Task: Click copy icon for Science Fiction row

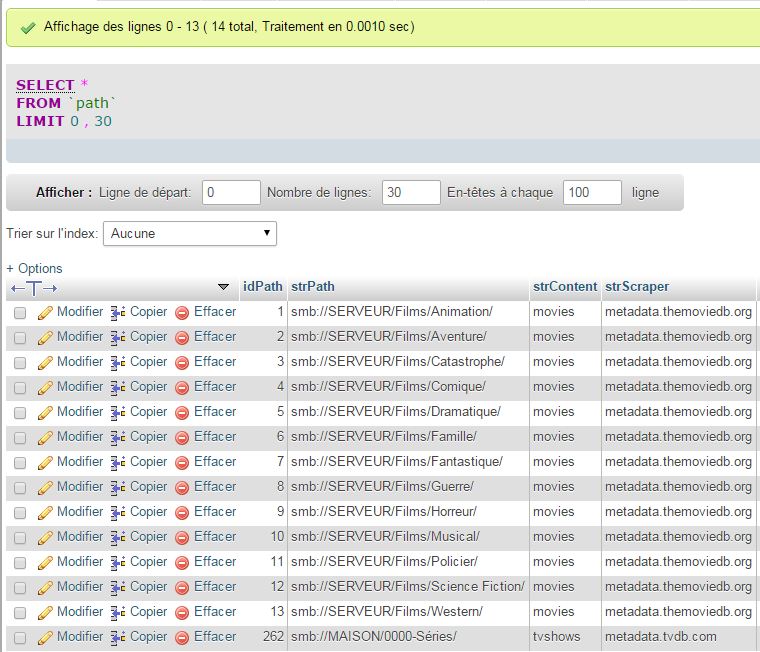Action: tap(118, 587)
